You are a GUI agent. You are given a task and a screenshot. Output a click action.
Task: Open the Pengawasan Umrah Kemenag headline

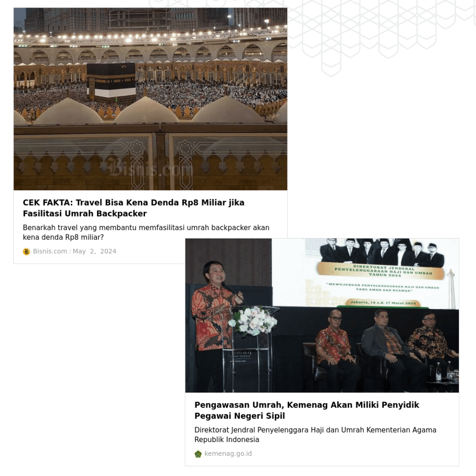[307, 410]
